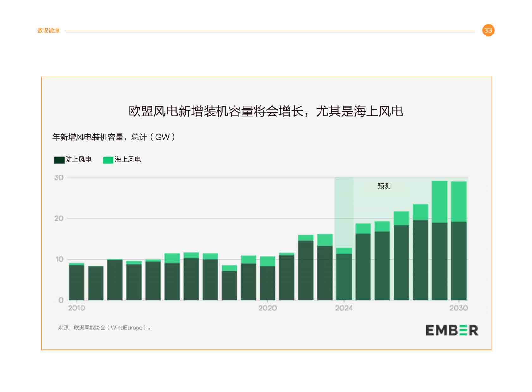Click the 2030 onshore wind bar segment
Screen dimensions: 532x392
459,261
